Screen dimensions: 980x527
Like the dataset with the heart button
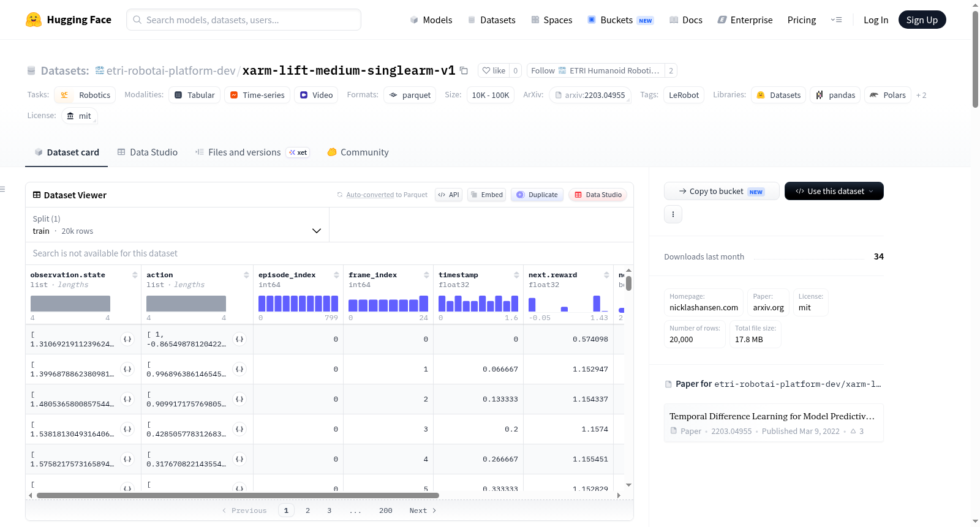click(x=494, y=70)
